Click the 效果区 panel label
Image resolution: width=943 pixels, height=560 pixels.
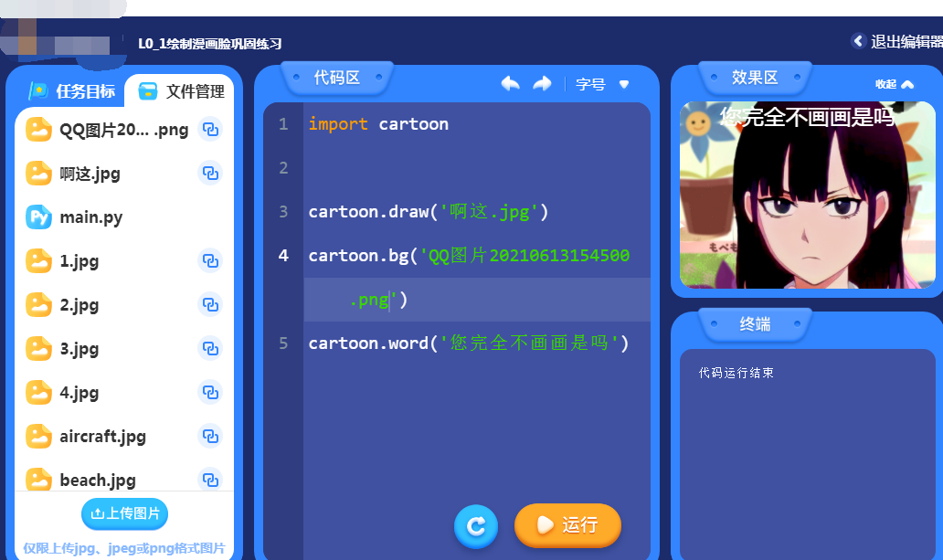tap(755, 78)
